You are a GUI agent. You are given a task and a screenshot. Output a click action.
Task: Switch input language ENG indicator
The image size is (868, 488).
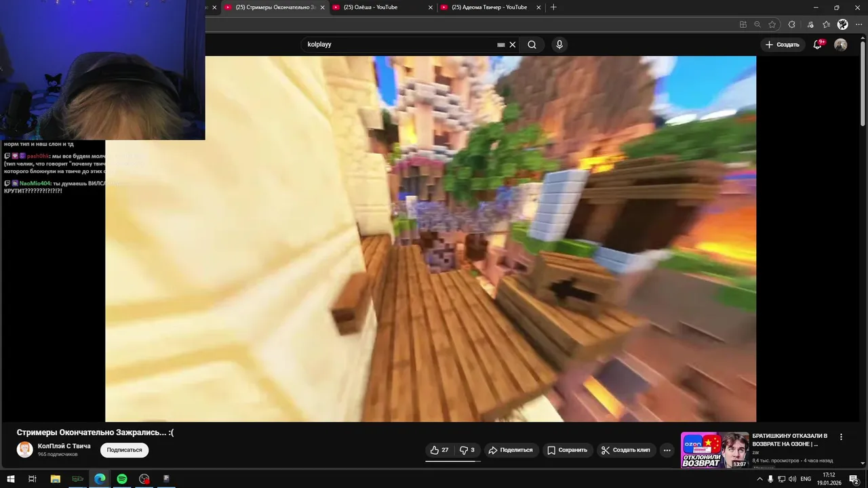[x=806, y=479]
